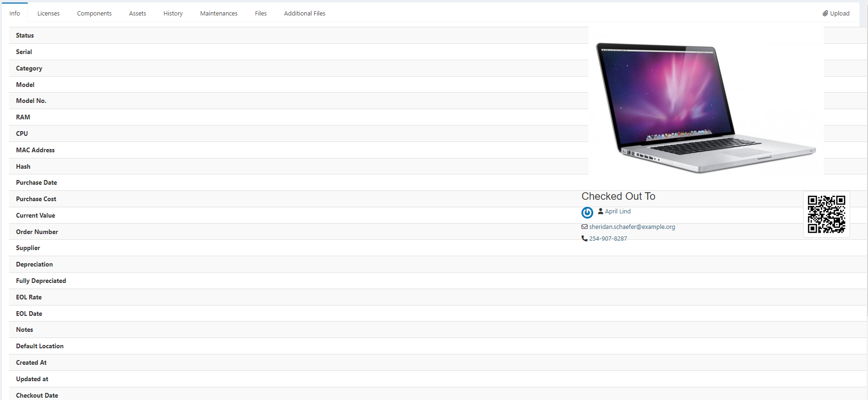The width and height of the screenshot is (868, 400).
Task: Click the 'EOL Date' row label
Action: pyautogui.click(x=29, y=314)
